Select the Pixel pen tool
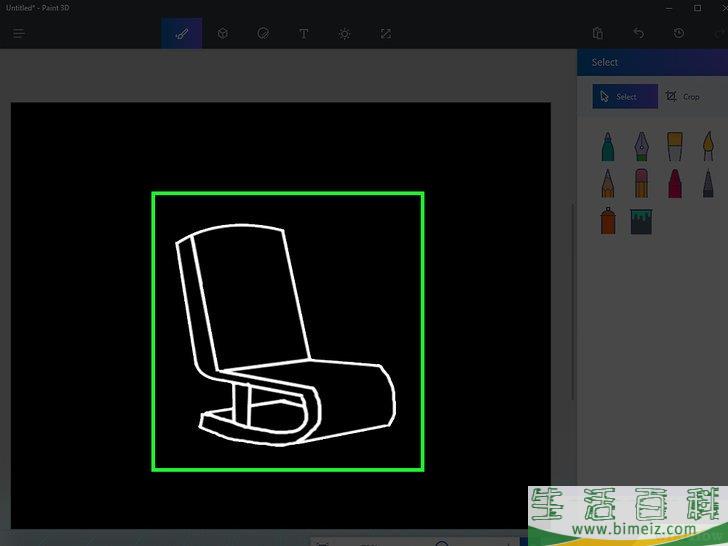The height and width of the screenshot is (546, 728). pos(708,183)
